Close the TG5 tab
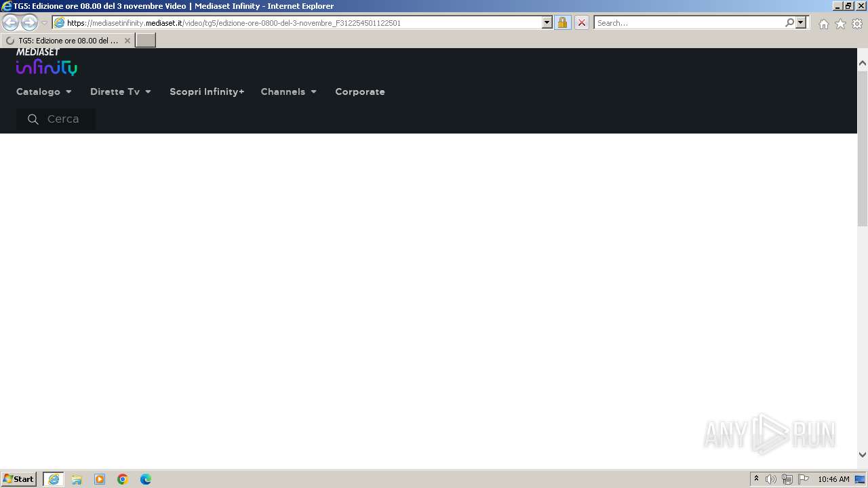868x488 pixels. (127, 41)
